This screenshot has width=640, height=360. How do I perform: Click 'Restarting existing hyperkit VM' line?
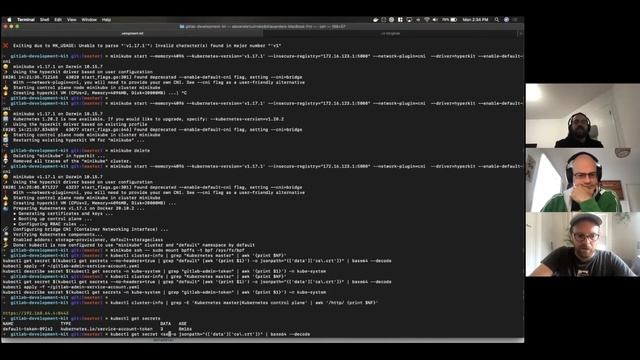(x=78, y=140)
